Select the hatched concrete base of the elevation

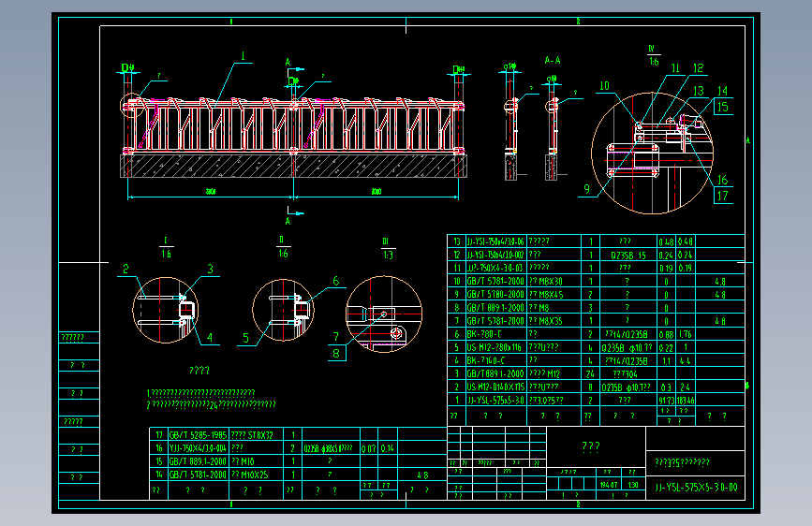coord(294,166)
